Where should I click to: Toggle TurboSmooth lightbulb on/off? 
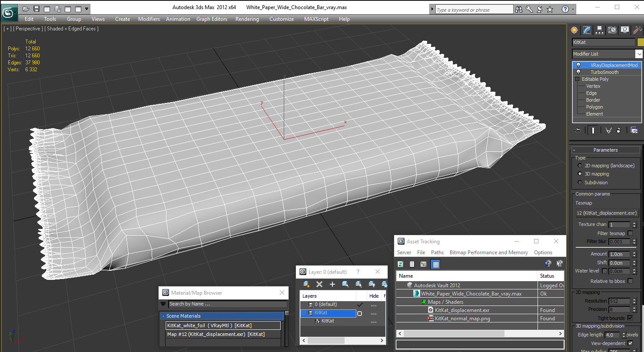pyautogui.click(x=578, y=72)
